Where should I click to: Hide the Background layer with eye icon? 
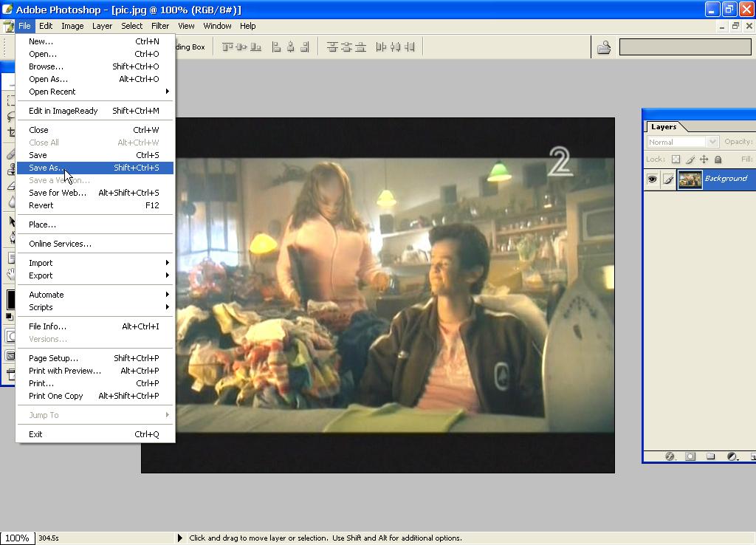pos(652,179)
